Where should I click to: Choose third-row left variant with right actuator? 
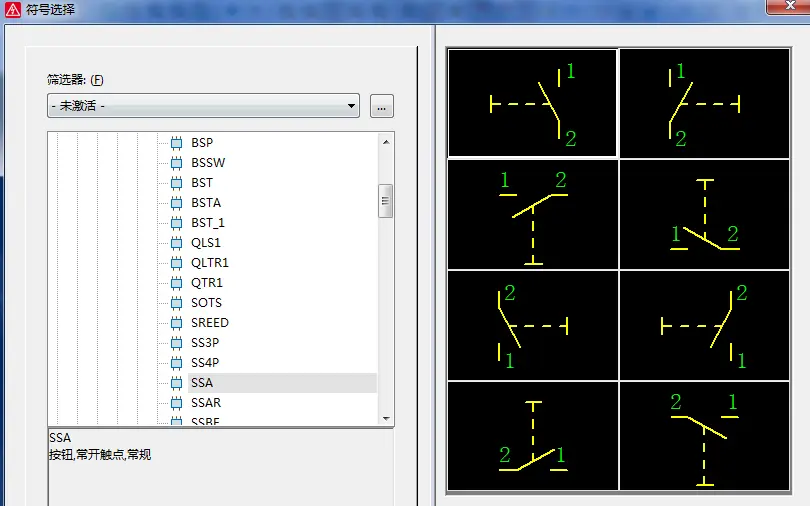click(x=533, y=325)
